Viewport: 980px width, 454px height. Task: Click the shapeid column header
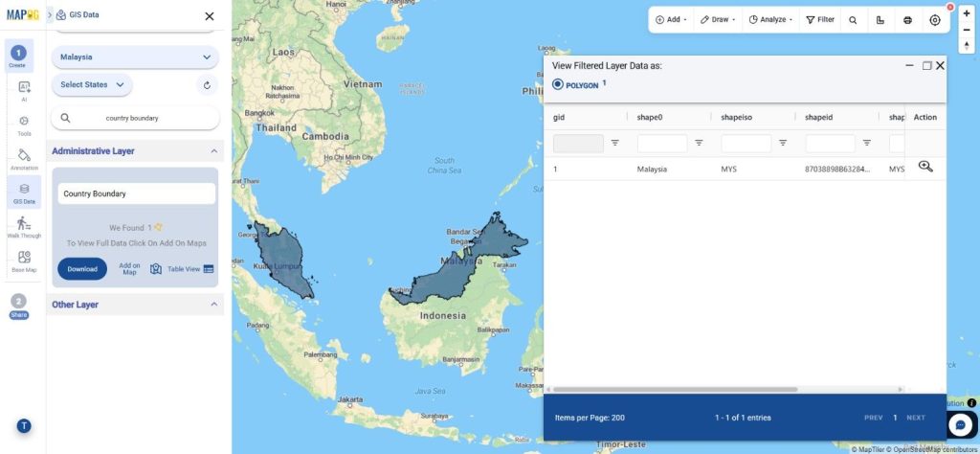819,117
